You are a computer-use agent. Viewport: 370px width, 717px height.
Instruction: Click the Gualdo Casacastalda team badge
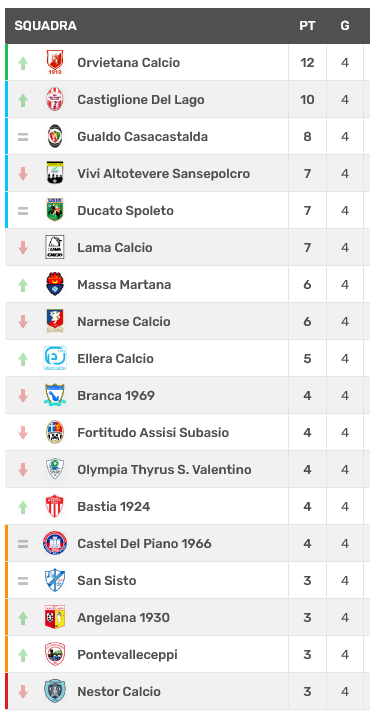point(55,137)
